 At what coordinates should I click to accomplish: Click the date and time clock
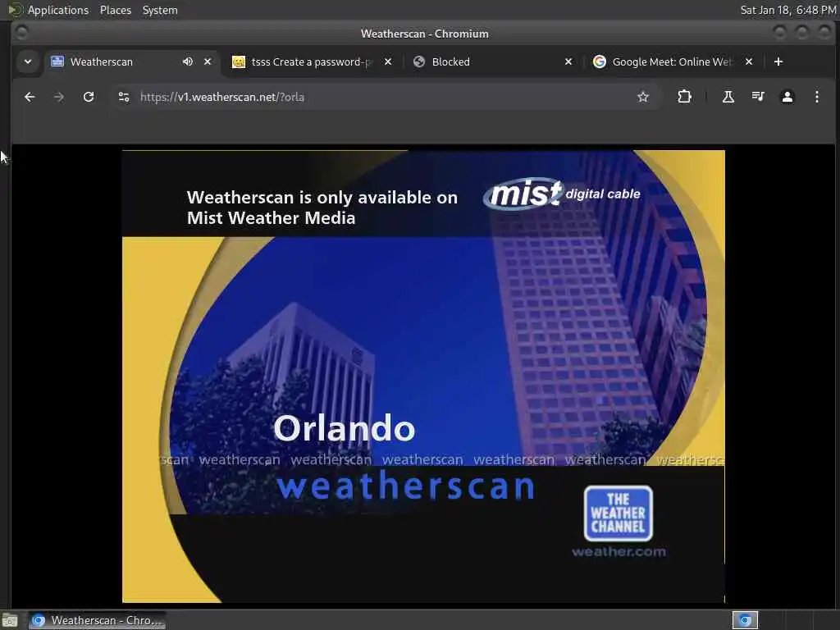(788, 10)
